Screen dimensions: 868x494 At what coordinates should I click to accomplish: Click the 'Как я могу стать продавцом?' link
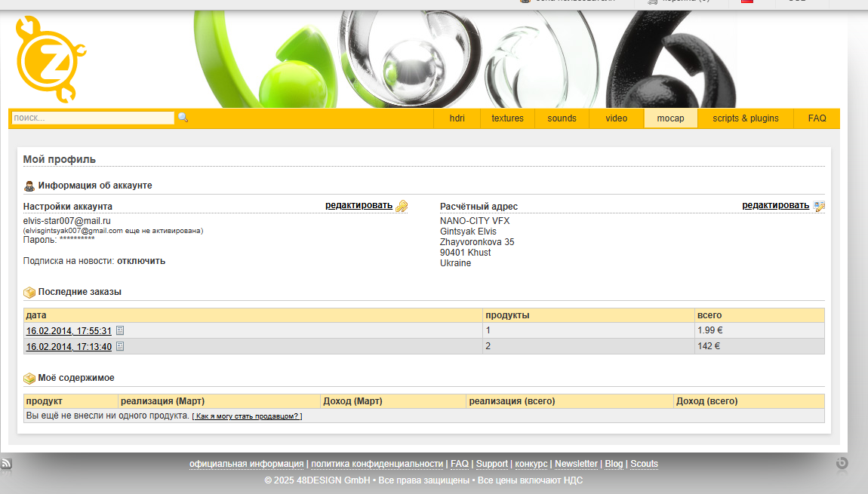[x=247, y=416]
